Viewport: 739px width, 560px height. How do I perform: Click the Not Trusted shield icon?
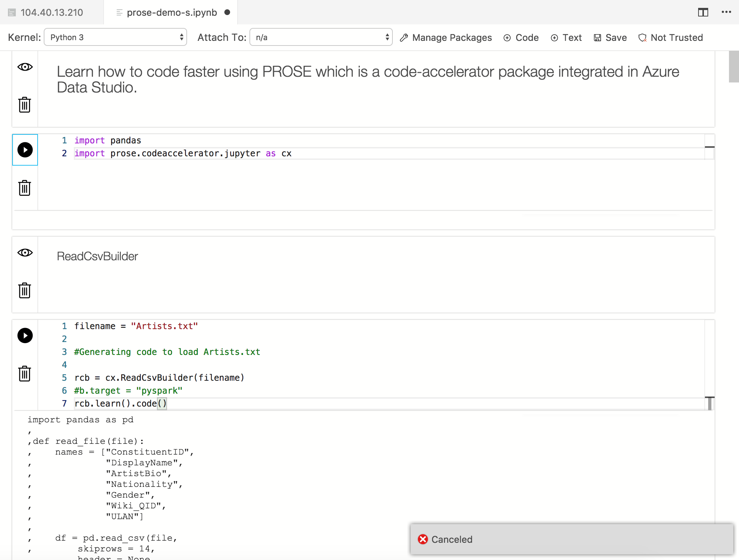pyautogui.click(x=643, y=37)
